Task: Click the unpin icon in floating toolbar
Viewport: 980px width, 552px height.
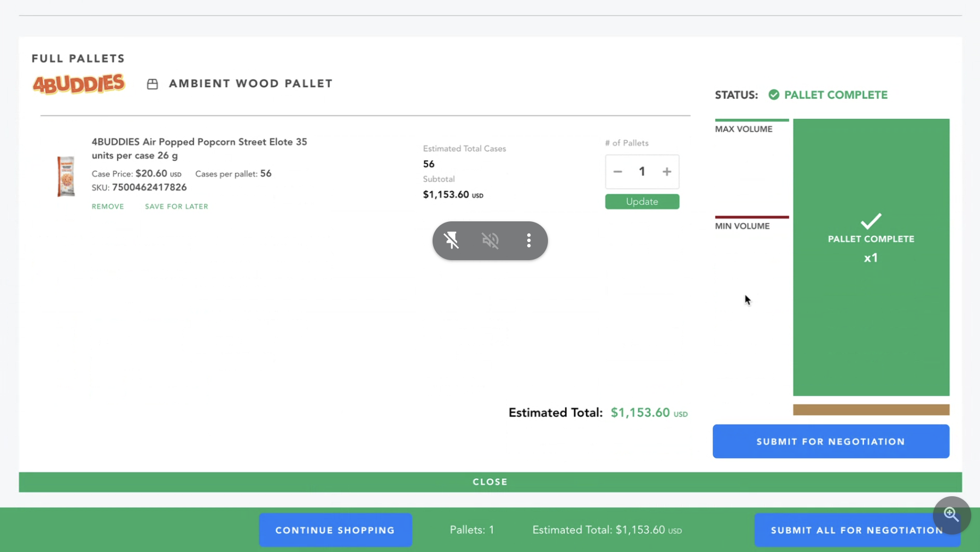Action: pyautogui.click(x=451, y=240)
